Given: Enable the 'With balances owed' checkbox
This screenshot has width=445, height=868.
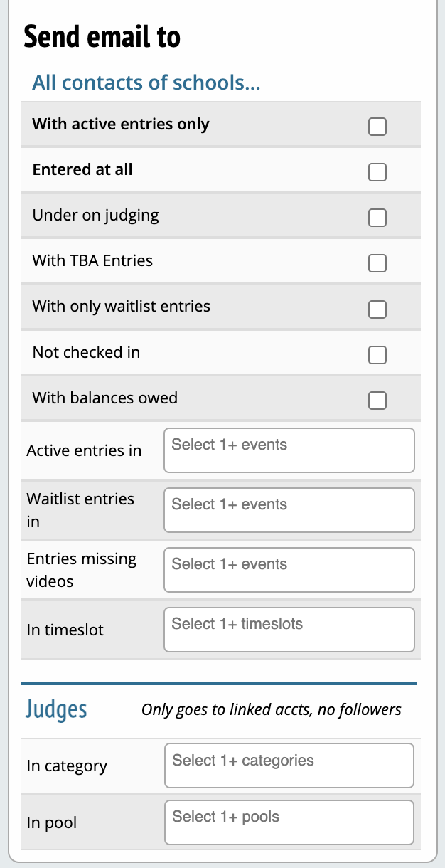Looking at the screenshot, I should coord(377,401).
